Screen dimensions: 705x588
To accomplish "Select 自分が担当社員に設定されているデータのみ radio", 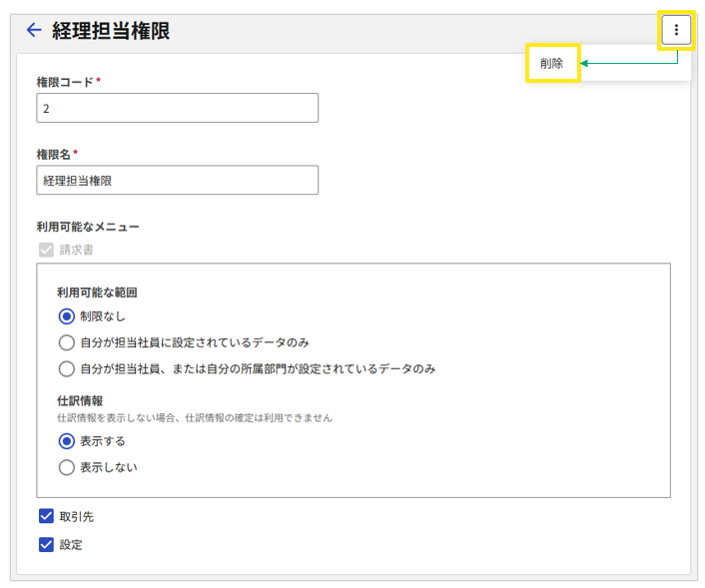I will (x=67, y=342).
